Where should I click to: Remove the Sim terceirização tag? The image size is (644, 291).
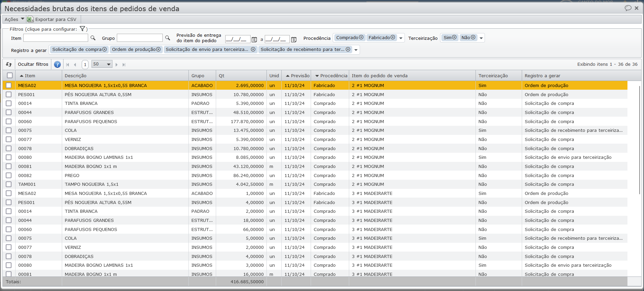454,37
